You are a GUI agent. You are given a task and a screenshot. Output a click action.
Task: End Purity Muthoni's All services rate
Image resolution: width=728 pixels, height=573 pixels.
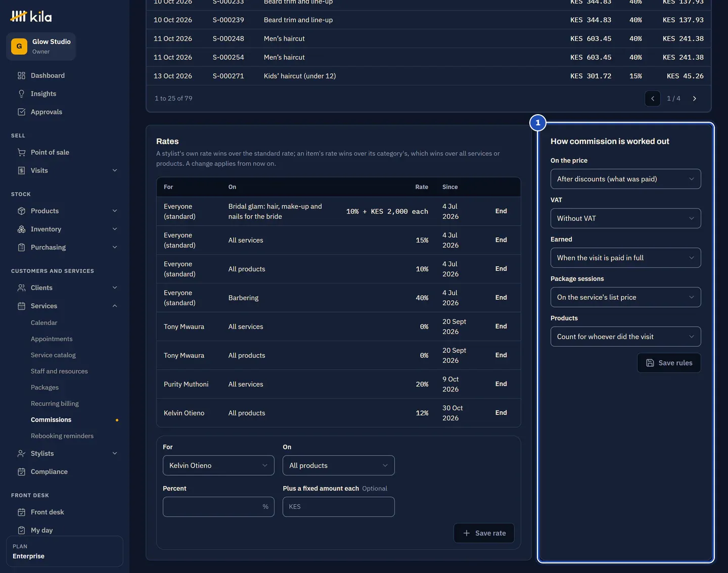[x=501, y=384]
